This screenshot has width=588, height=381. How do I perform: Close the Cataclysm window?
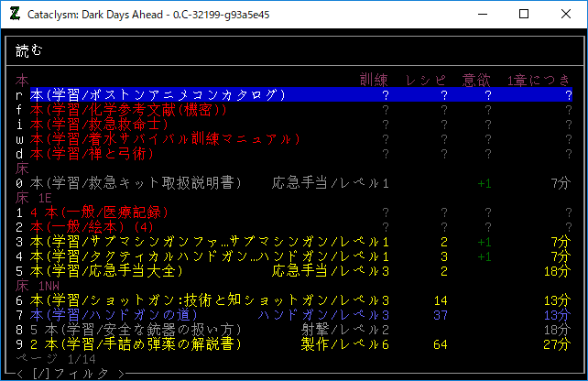click(x=565, y=15)
